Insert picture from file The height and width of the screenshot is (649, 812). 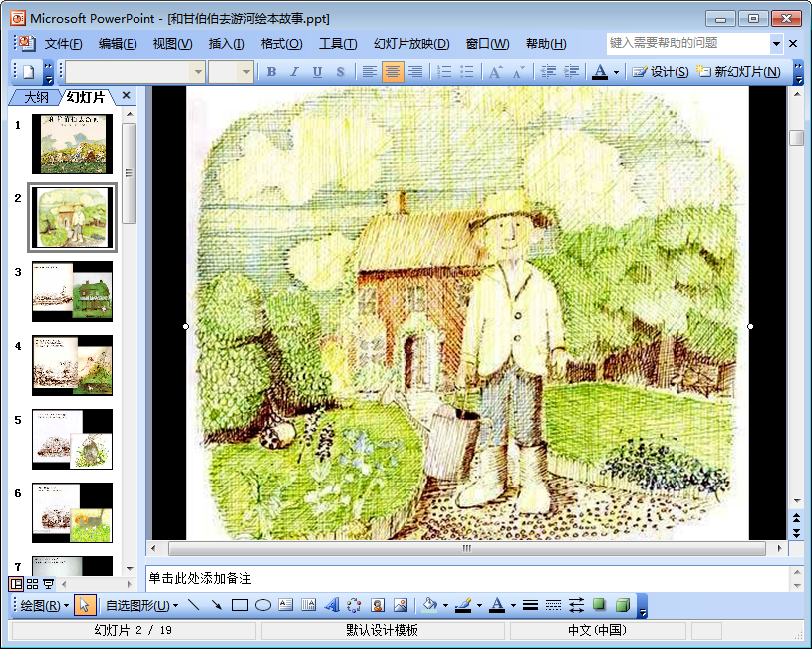tap(401, 605)
